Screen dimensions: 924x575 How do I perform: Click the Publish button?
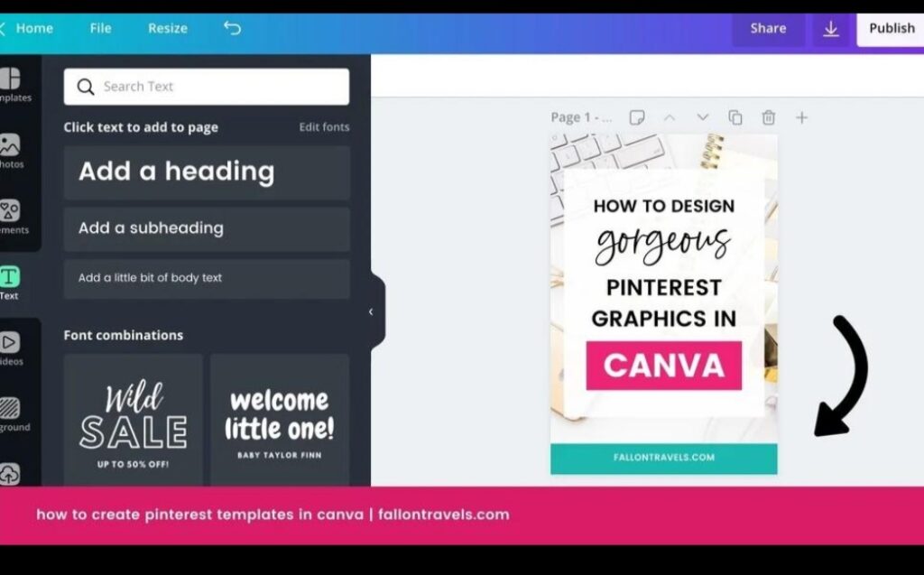[x=891, y=28]
